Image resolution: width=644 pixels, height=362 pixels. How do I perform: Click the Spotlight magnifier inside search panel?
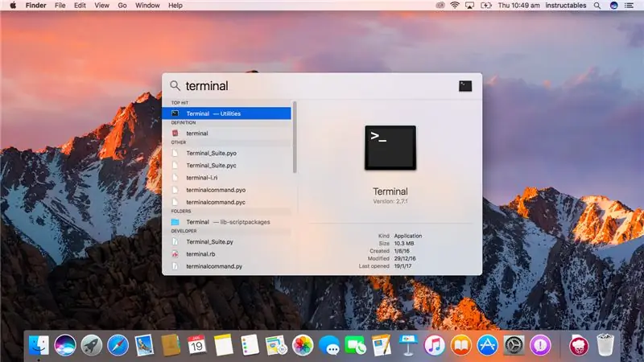point(175,85)
